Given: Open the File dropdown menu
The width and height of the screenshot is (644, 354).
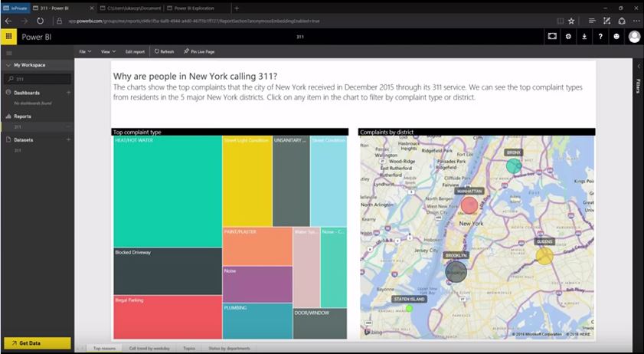Looking at the screenshot, I should pyautogui.click(x=84, y=52).
